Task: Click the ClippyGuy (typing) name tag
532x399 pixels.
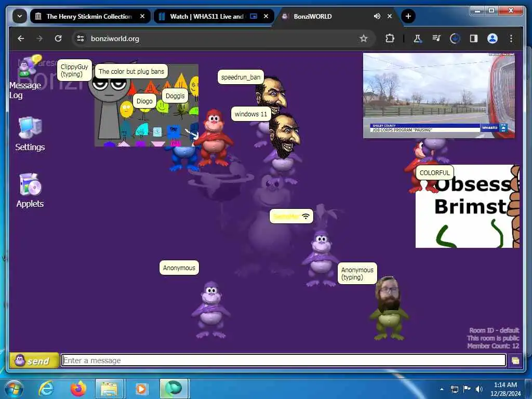Action: (x=74, y=70)
